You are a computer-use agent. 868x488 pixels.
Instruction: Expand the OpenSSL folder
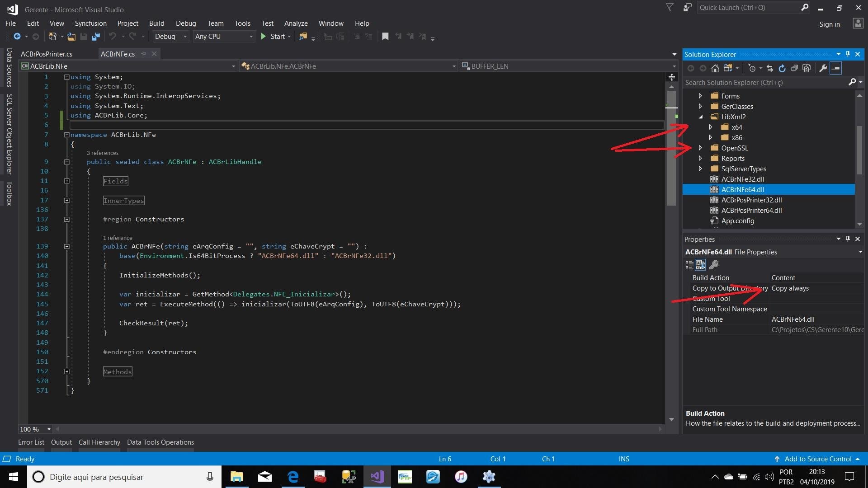click(700, 148)
